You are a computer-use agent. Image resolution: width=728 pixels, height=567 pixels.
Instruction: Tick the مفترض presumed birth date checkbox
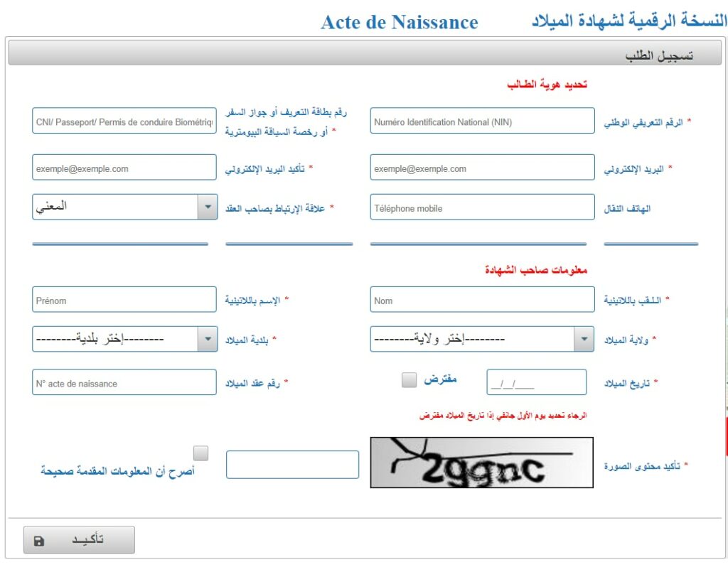(x=409, y=379)
